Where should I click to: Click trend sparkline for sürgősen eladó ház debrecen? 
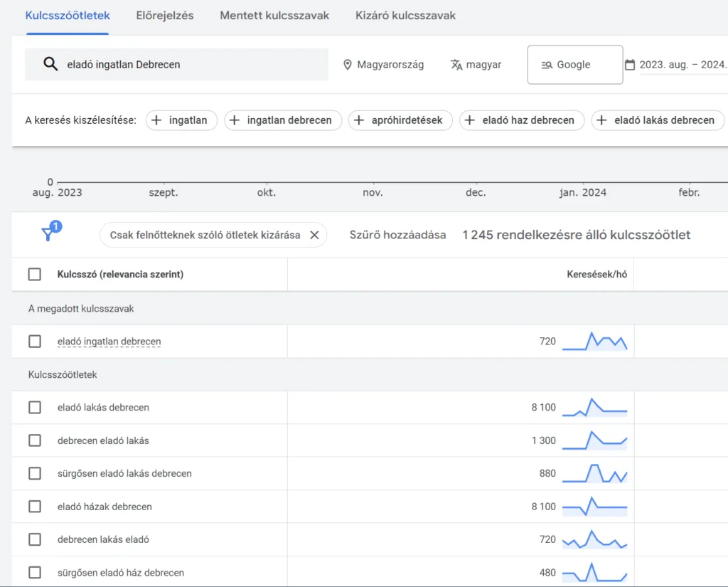coord(595,573)
